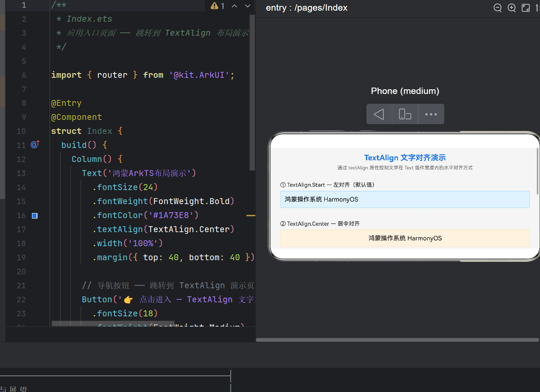Click the scrollbar inside the phone preview
Screen dimensions: 540x392
point(537,171)
